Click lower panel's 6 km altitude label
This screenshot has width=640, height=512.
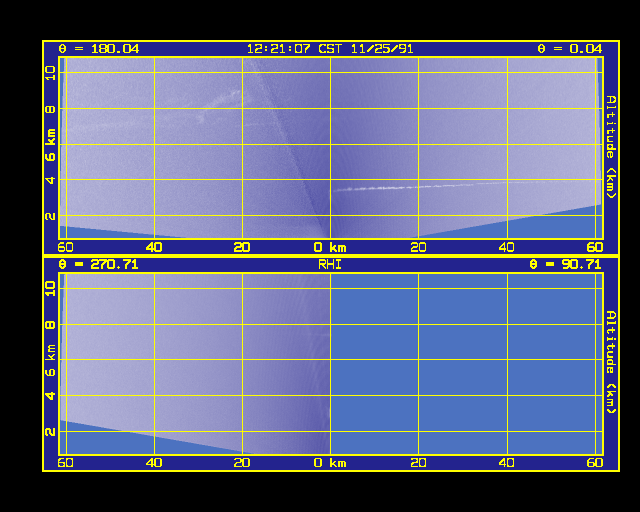(x=50, y=361)
